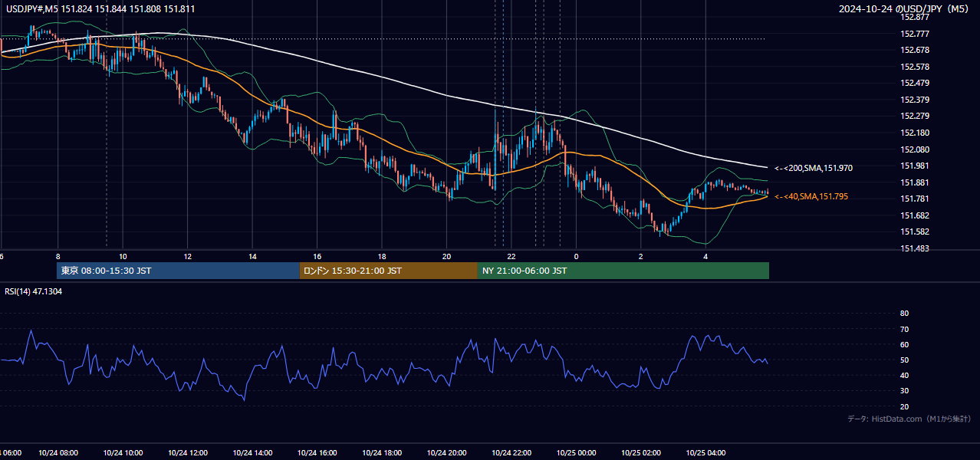
Task: Click price axis value 152.080
Action: click(916, 149)
